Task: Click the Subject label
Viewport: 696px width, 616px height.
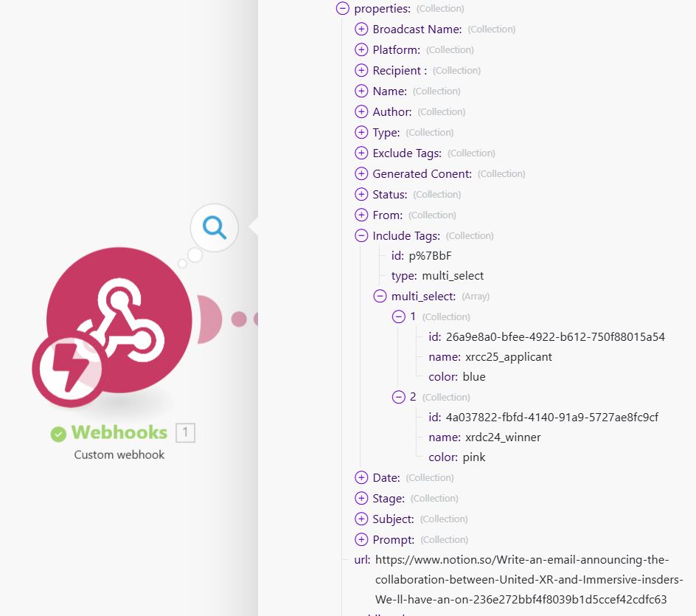Action: [x=393, y=519]
